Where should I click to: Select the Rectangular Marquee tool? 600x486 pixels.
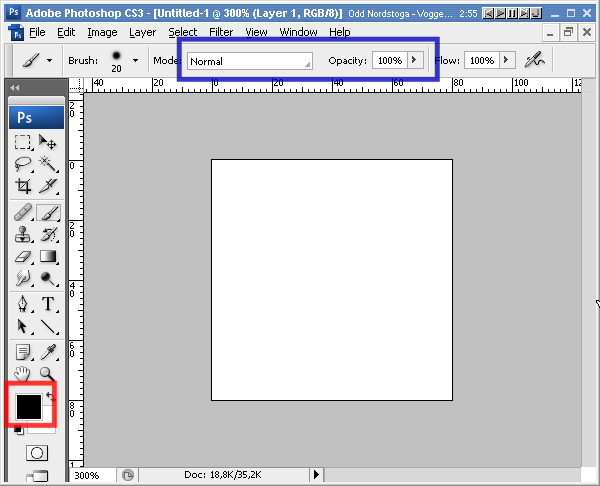(x=23, y=142)
